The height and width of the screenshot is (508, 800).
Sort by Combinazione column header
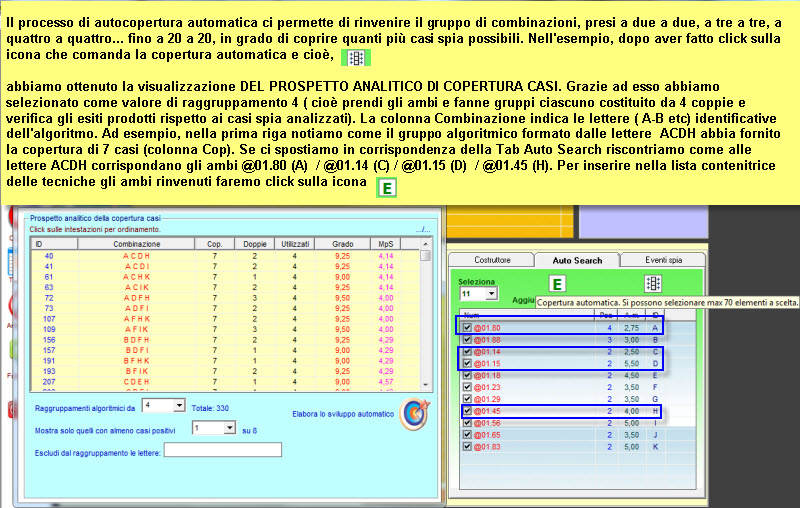click(136, 244)
